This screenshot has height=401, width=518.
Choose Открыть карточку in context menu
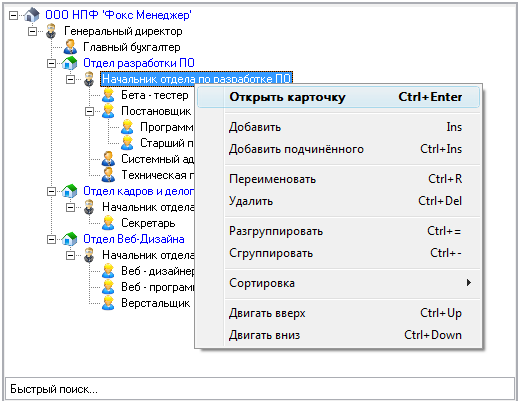(338, 97)
